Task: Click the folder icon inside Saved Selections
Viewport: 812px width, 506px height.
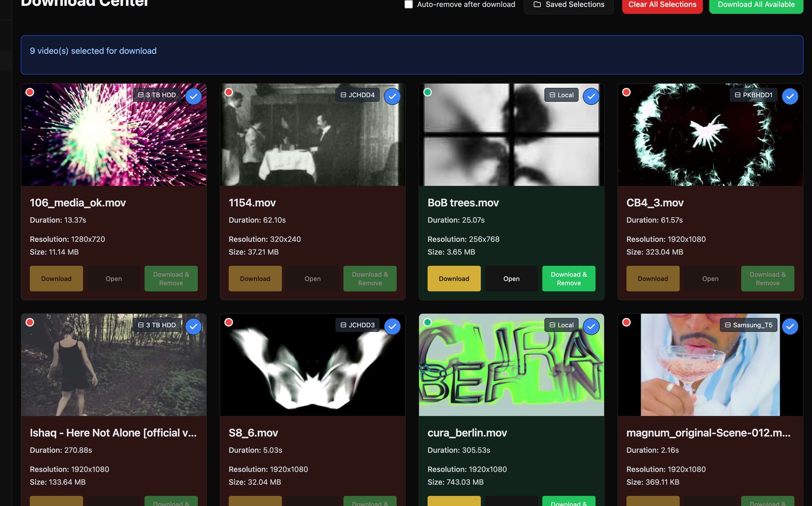Action: pos(537,4)
